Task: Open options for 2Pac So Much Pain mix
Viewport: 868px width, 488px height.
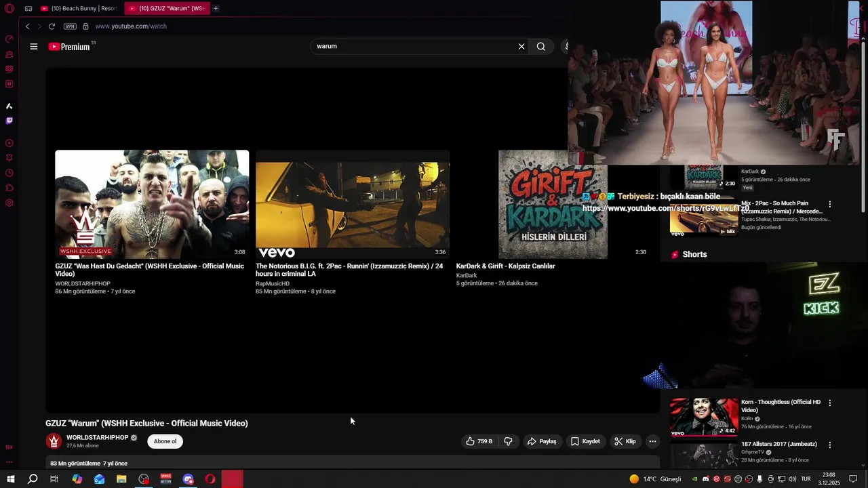Action: click(829, 204)
